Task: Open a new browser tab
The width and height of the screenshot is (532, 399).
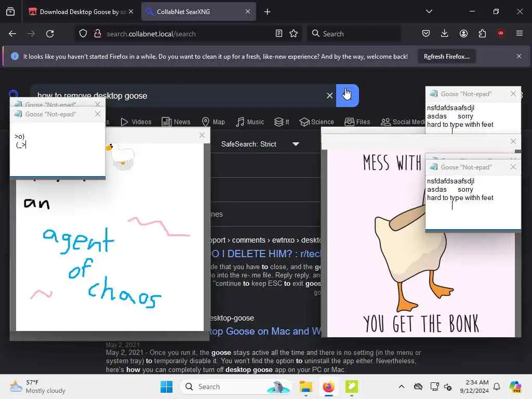Action: coord(268,12)
